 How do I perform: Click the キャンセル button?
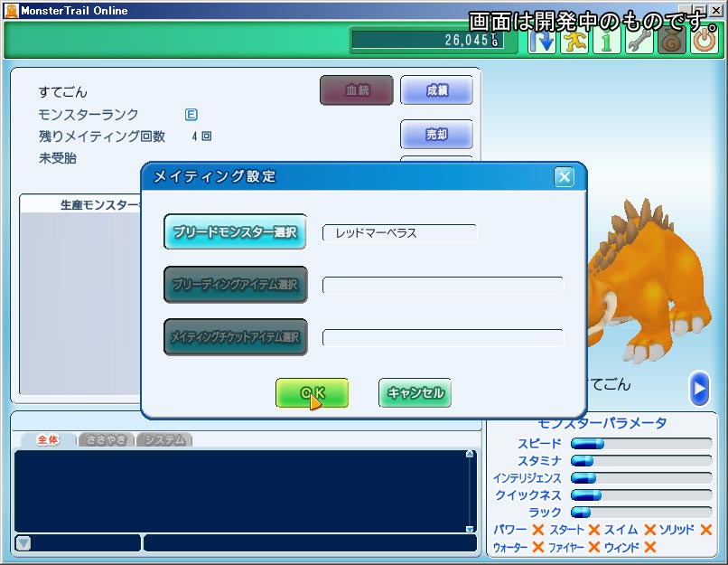[415, 393]
